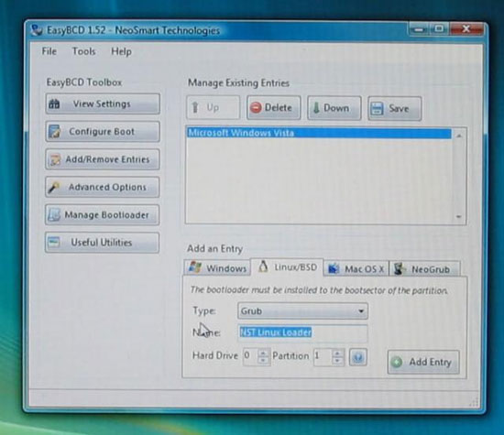Select the Microsoft Windows Vista entry
Screen dimensions: 504x435
click(319, 133)
